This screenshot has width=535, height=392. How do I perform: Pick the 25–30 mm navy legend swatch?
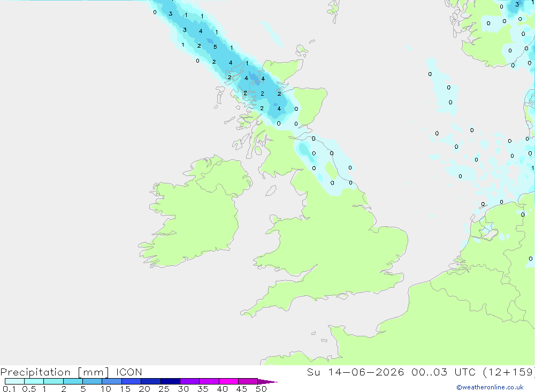[x=170, y=381]
